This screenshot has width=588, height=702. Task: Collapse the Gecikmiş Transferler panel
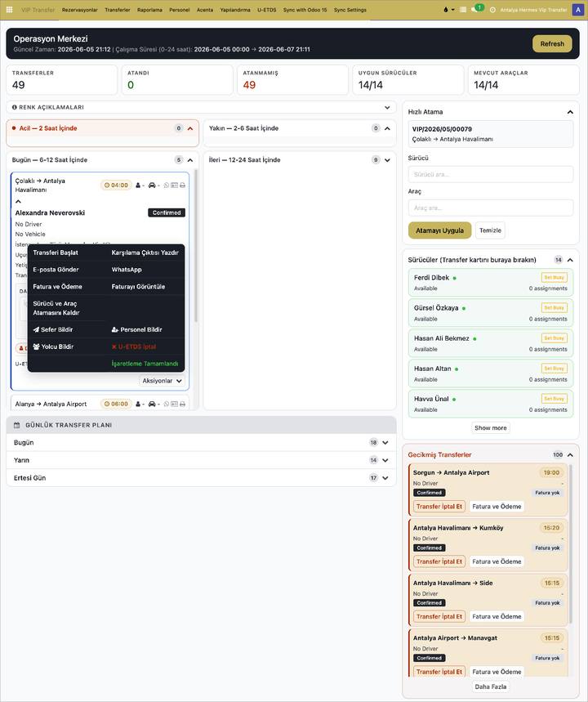(x=570, y=455)
